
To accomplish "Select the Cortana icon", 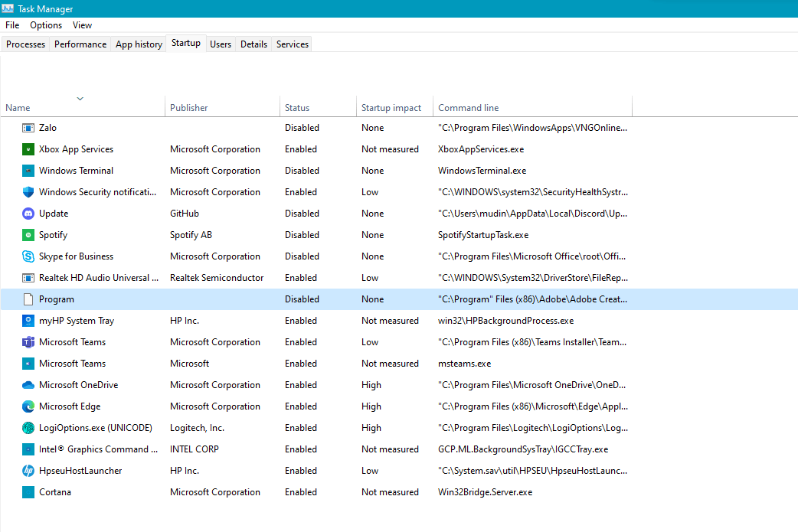I will pyautogui.click(x=24, y=492).
